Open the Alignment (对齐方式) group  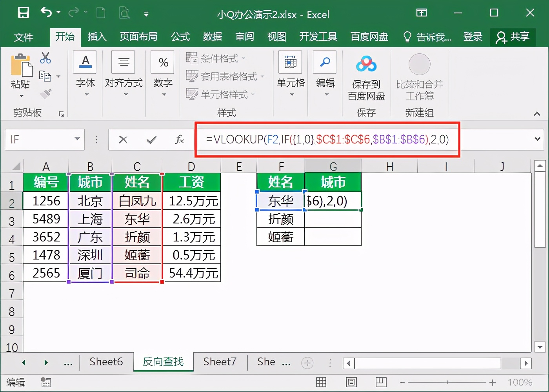[124, 74]
